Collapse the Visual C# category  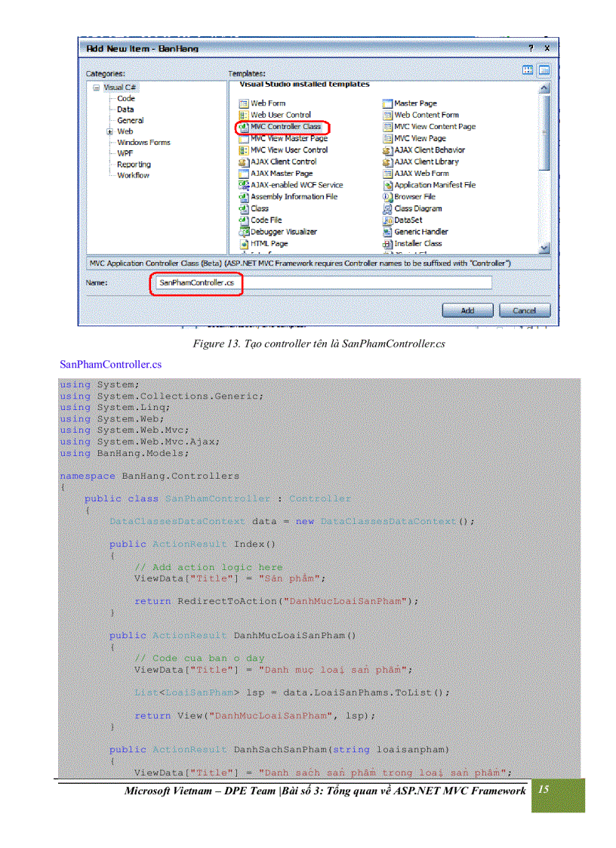pos(97,87)
